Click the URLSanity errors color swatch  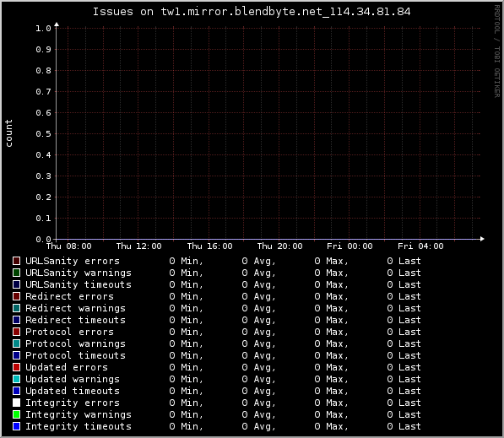(x=16, y=261)
